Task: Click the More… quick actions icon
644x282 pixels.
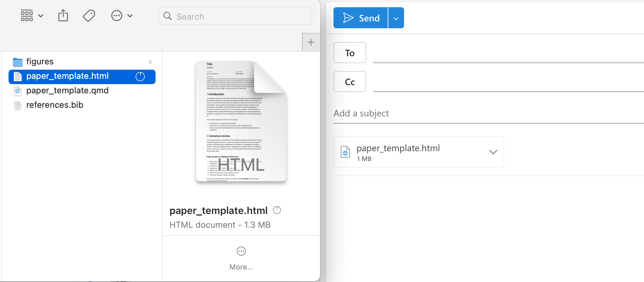Action: coord(241,251)
